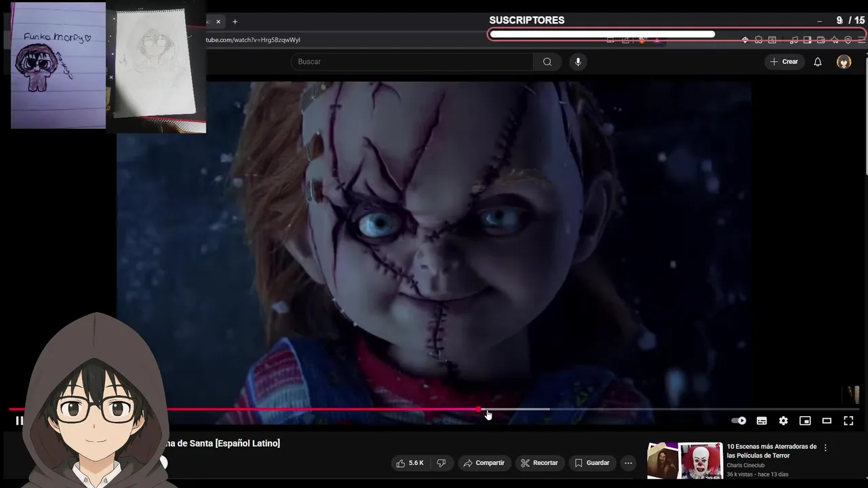Image resolution: width=868 pixels, height=488 pixels.
Task: Click the red video progress bar scrubber
Action: (479, 409)
